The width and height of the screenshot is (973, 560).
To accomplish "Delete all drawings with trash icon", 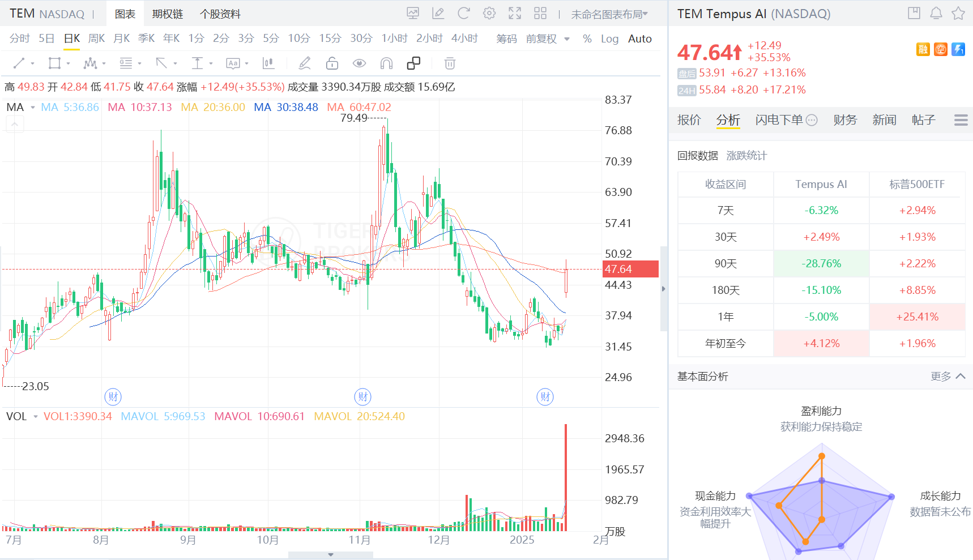I will pos(450,63).
